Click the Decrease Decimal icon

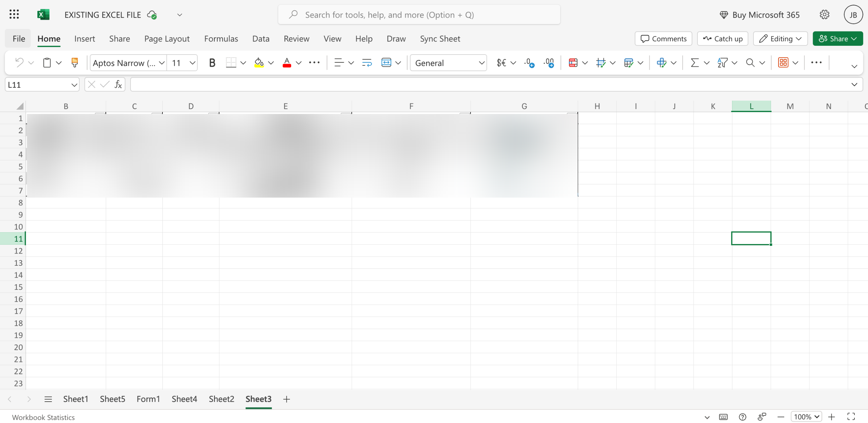pos(549,63)
